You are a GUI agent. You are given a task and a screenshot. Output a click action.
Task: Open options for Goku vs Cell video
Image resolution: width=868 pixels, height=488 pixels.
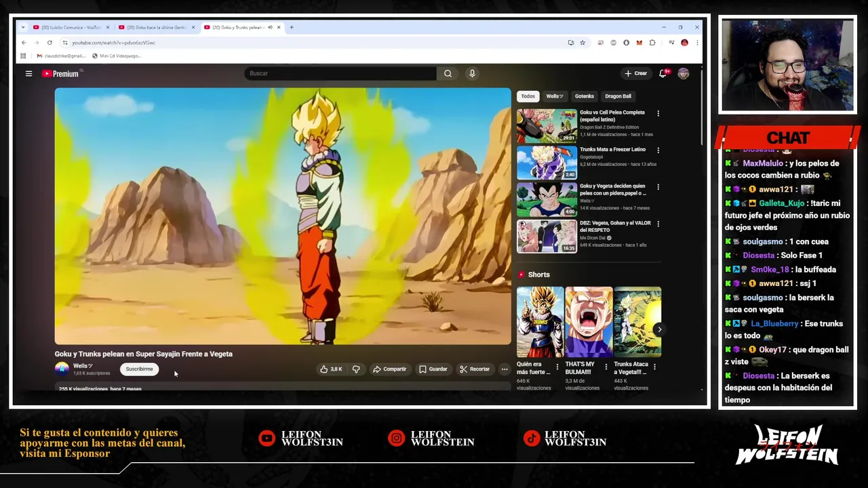tap(658, 114)
